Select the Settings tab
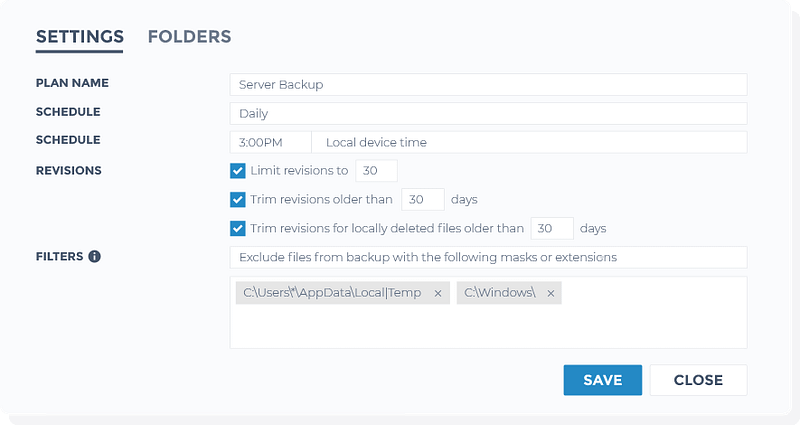Image resolution: width=800 pixels, height=425 pixels. coord(80,37)
